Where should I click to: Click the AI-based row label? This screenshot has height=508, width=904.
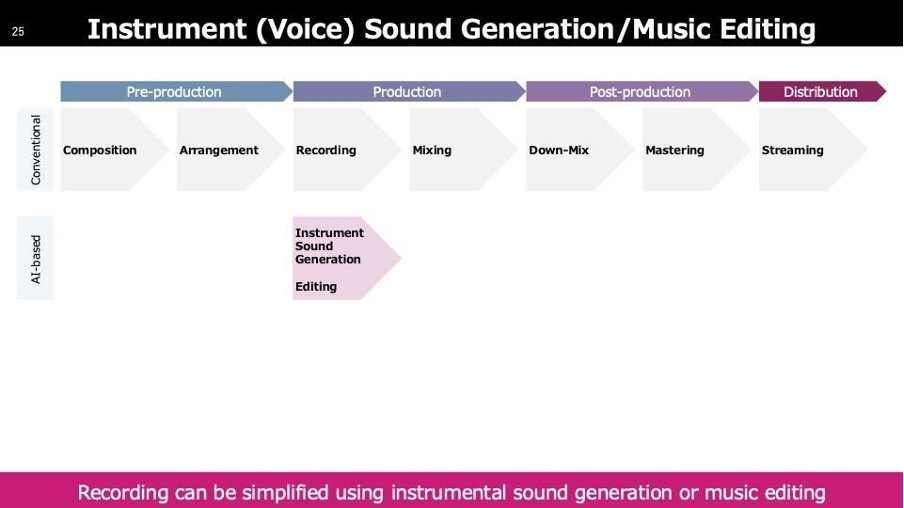pyautogui.click(x=35, y=258)
